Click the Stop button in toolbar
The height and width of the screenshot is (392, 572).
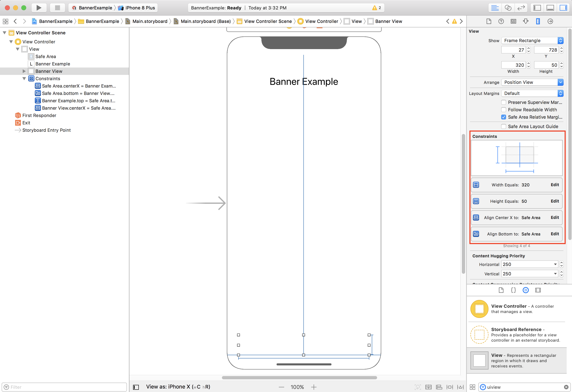(x=57, y=8)
